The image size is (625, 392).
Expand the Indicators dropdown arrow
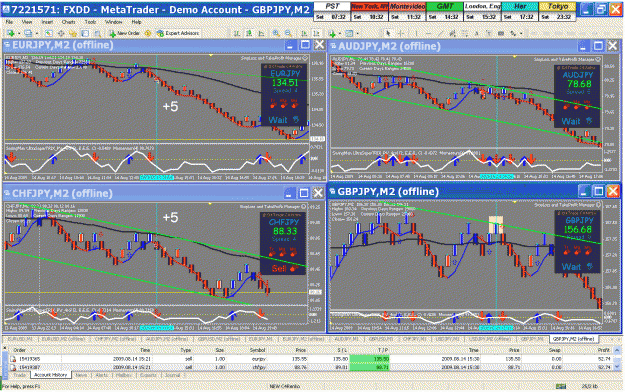340,33
